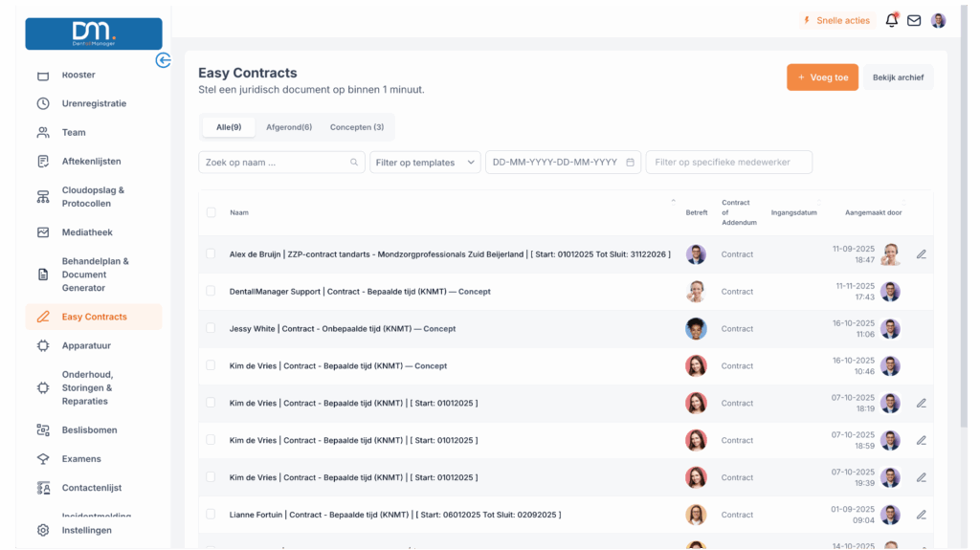980x550 pixels.
Task: Open the notifications bell
Action: tap(892, 21)
